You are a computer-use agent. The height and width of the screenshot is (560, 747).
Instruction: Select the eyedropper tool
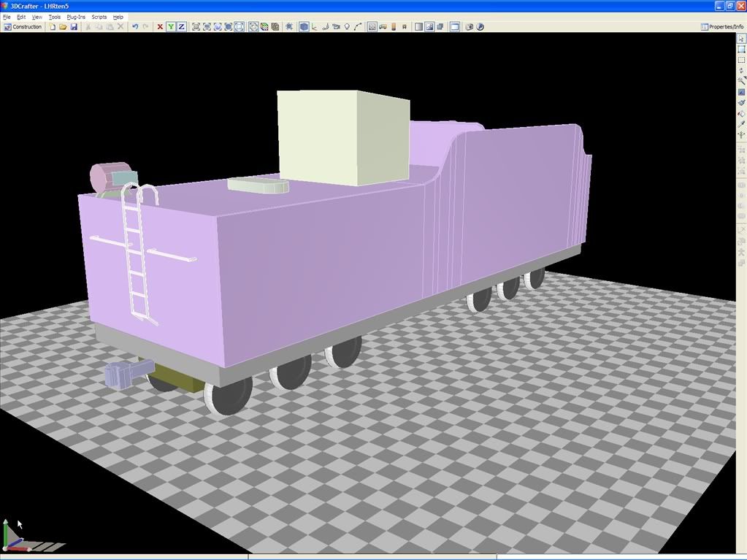pos(741,124)
